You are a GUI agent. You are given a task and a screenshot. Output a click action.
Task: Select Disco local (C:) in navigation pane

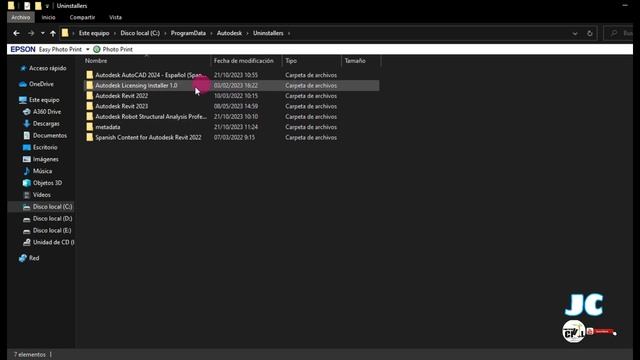coord(52,207)
